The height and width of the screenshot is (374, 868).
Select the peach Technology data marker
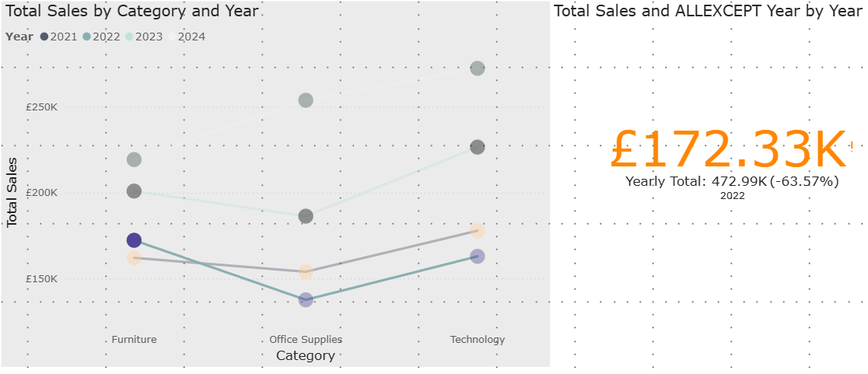478,231
